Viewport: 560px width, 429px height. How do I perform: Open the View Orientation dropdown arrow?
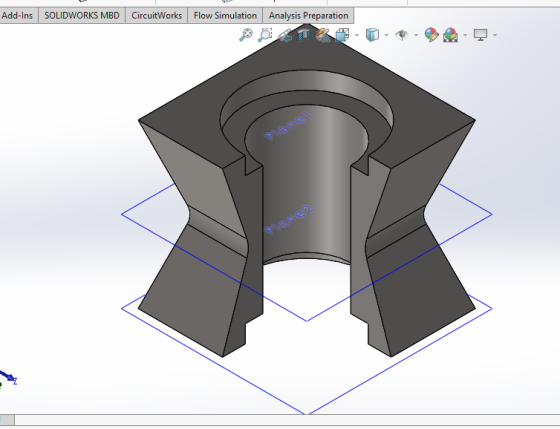coord(357,35)
